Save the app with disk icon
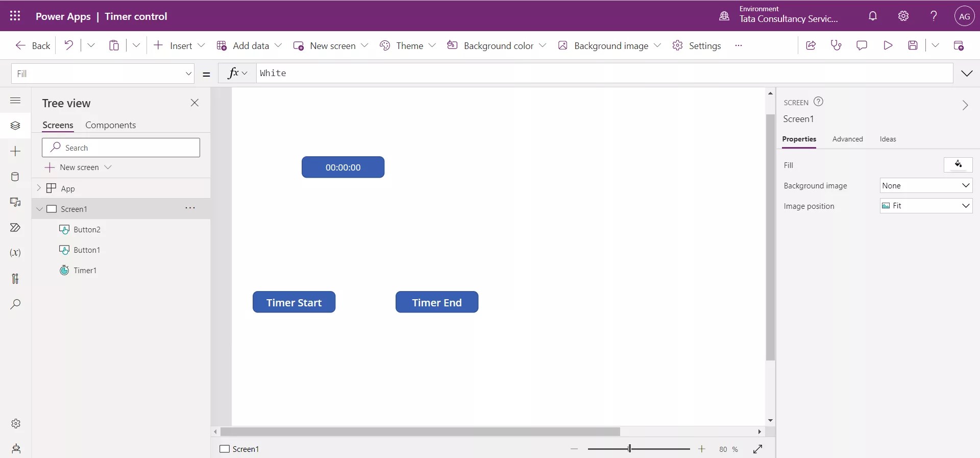 click(x=913, y=45)
